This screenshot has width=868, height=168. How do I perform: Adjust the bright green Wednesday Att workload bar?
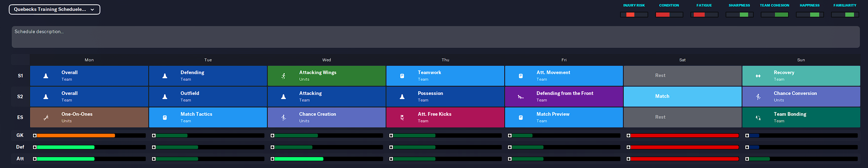299,159
